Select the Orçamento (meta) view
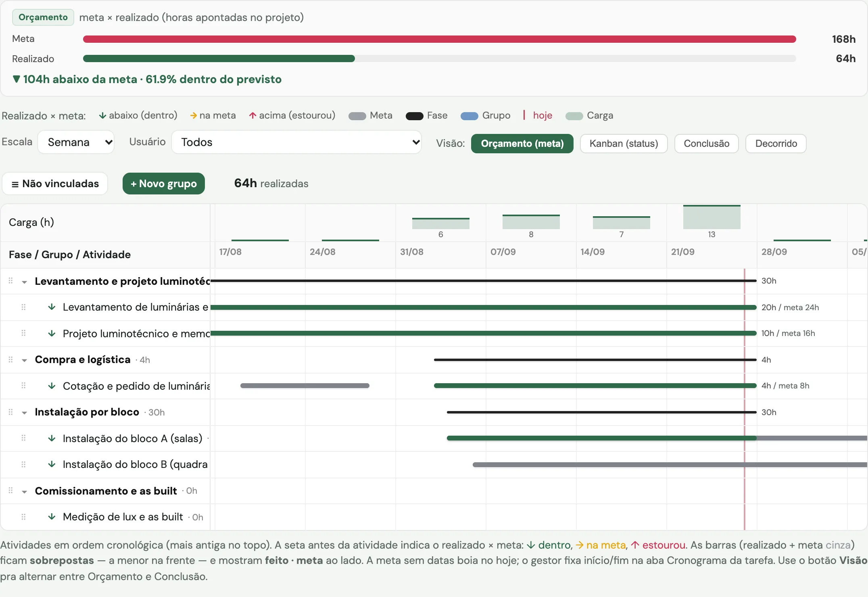The image size is (868, 597). pyautogui.click(x=522, y=144)
